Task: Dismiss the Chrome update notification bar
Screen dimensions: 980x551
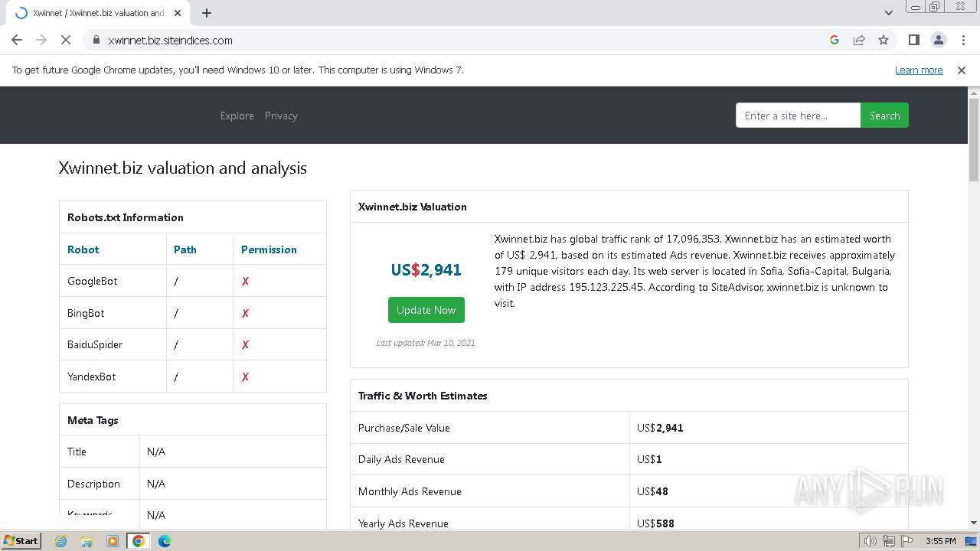Action: [962, 70]
